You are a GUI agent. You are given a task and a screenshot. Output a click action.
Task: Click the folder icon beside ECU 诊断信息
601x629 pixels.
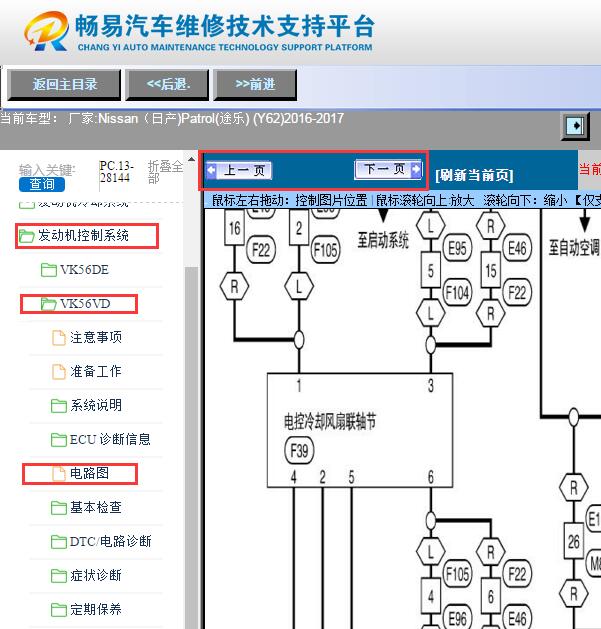click(x=59, y=440)
